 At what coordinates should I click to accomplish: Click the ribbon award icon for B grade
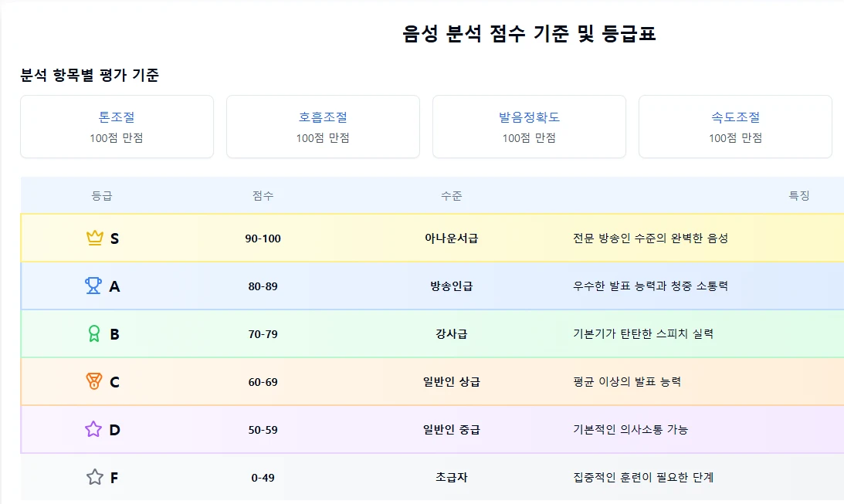click(x=94, y=333)
